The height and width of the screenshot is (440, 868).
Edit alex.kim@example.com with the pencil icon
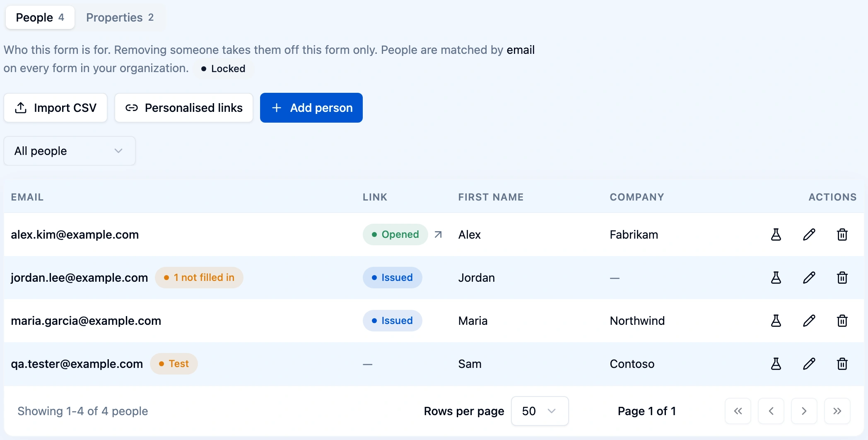(x=809, y=235)
